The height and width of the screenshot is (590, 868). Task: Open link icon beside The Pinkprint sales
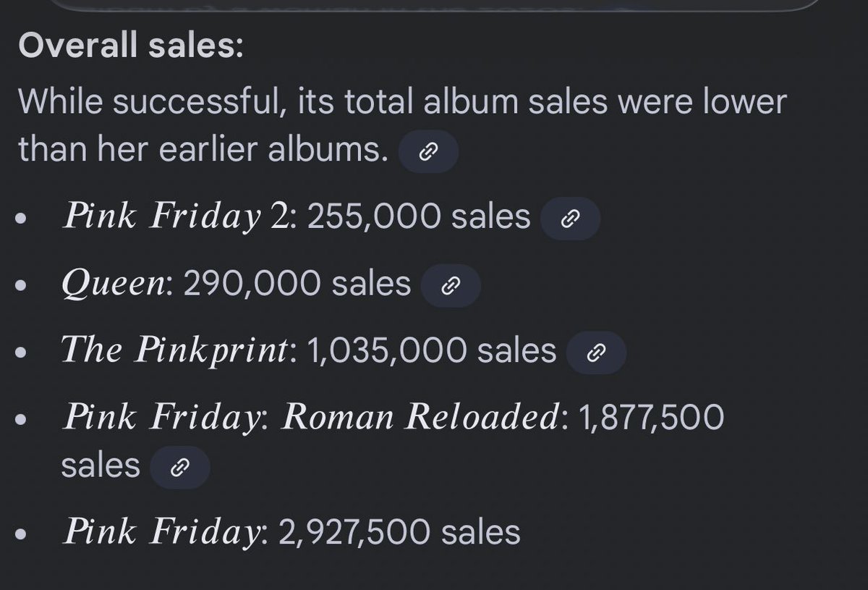coord(596,353)
